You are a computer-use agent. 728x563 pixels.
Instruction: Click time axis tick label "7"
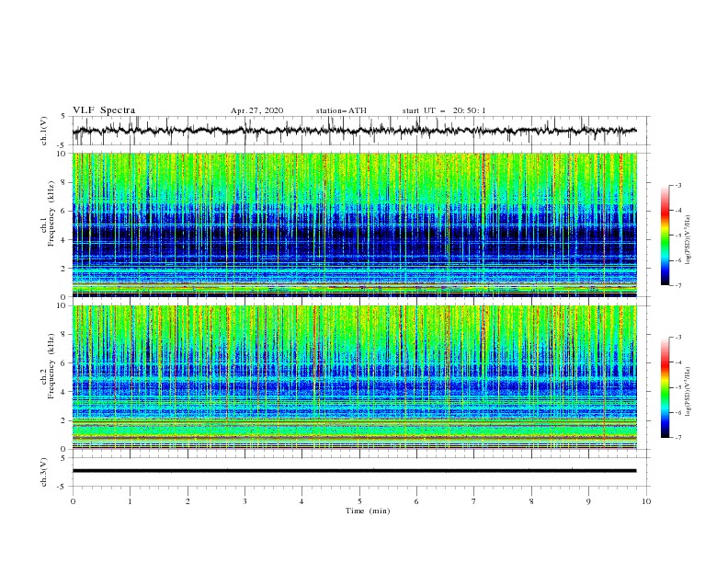(x=474, y=501)
